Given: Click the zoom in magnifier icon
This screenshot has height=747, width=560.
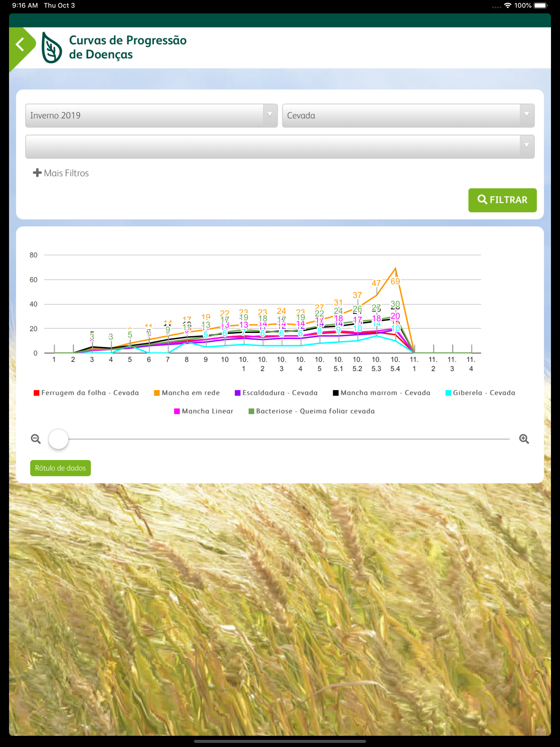Looking at the screenshot, I should (524, 439).
